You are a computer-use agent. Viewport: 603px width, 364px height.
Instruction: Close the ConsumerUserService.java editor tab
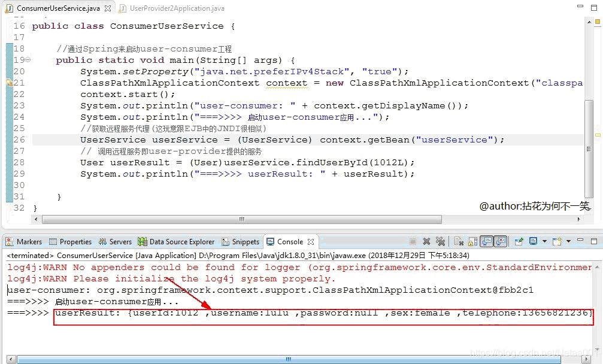(x=108, y=8)
